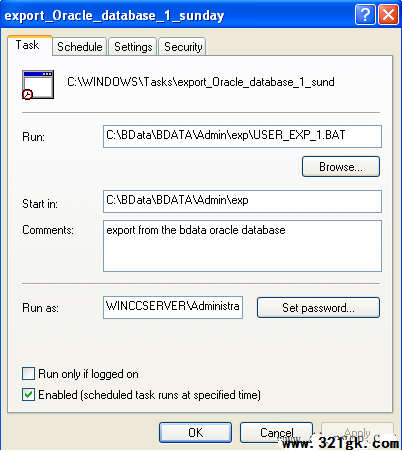Enable Run only if logged on

[x=28, y=374]
